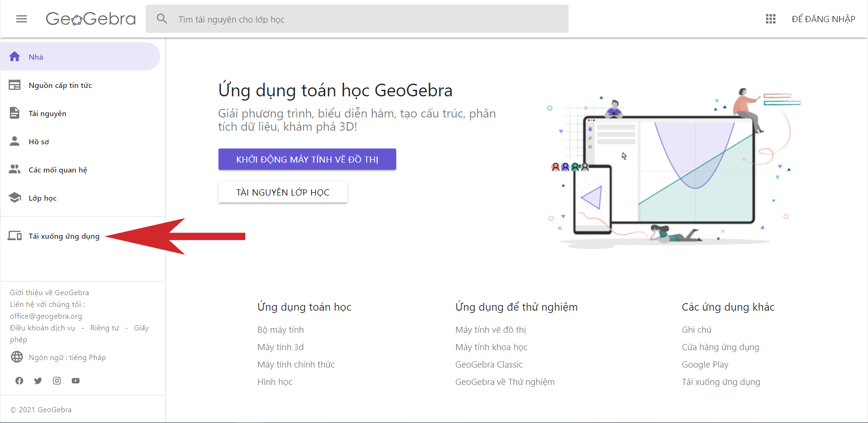
Task: Open Máy tính chính thức link
Action: coord(296,365)
